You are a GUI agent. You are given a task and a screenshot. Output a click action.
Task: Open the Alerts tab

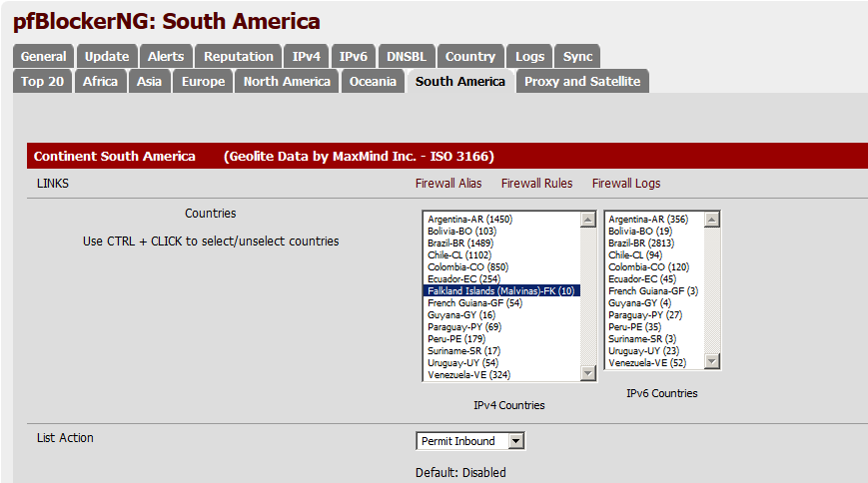tap(166, 57)
